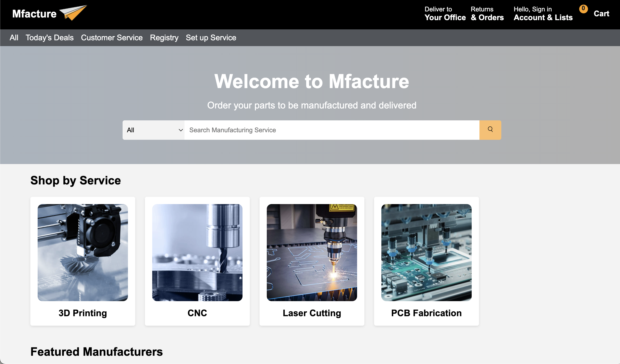Open Set up Service
Screen dimensions: 620x364
coord(211,38)
